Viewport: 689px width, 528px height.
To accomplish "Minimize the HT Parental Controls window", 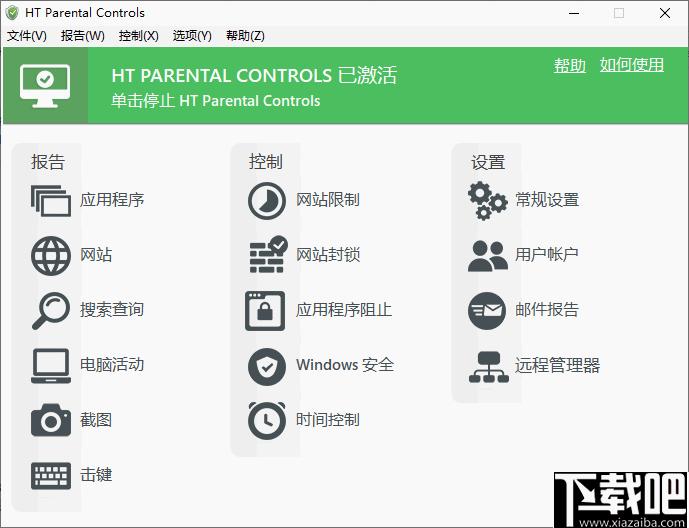I will click(574, 13).
